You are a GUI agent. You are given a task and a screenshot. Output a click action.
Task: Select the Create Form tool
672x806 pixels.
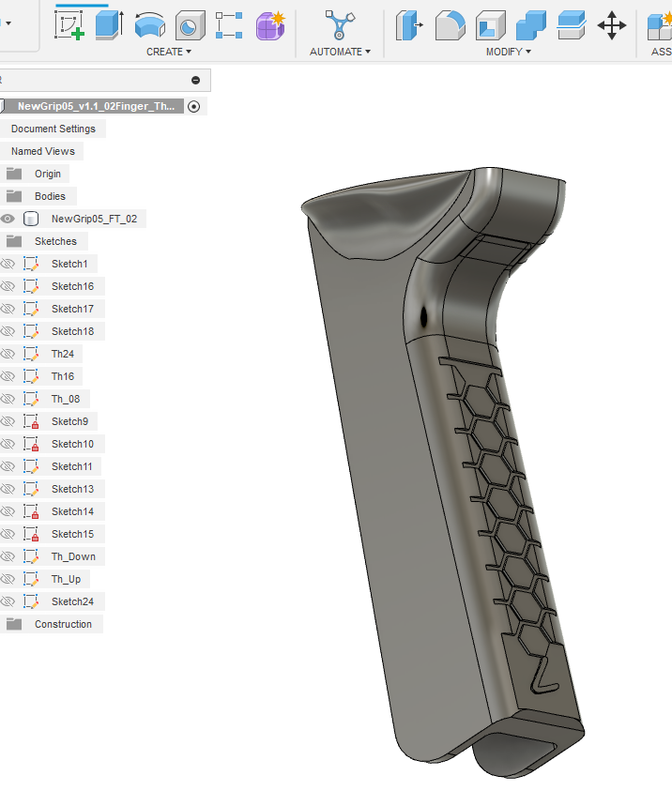(x=270, y=25)
